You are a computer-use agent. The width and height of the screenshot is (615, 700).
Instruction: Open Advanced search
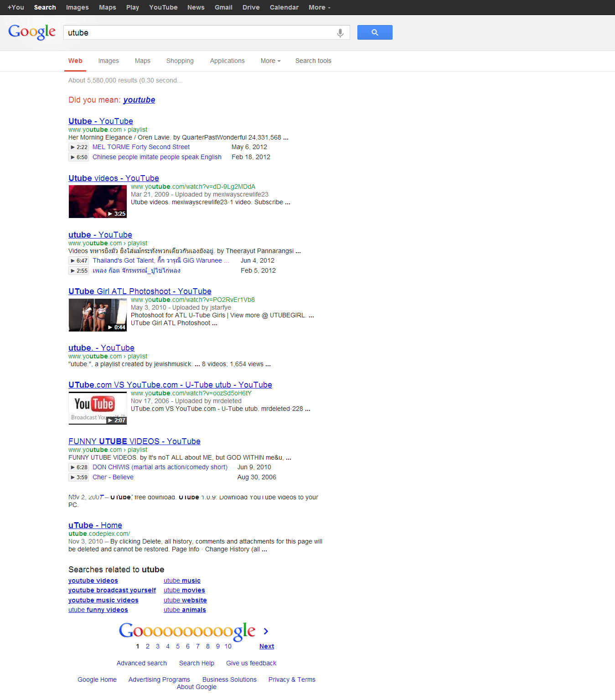point(142,663)
